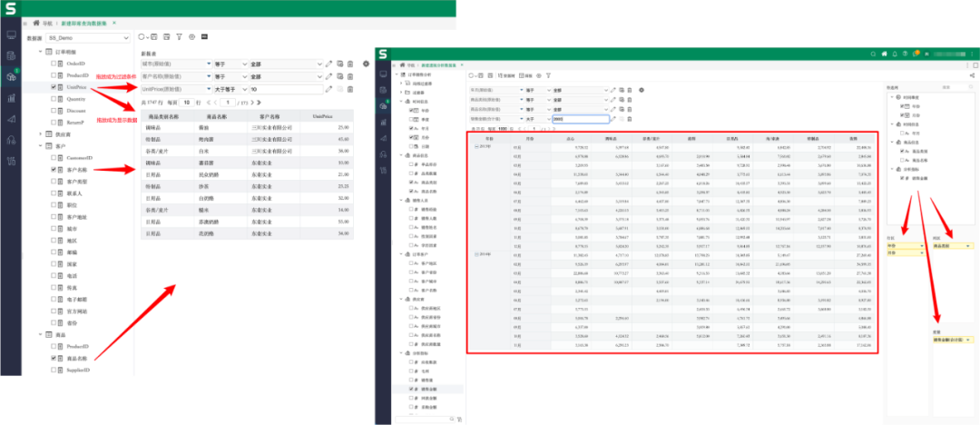Collapse 时间信息 folder in pivot window tree
The image size is (980, 425).
pos(401,101)
